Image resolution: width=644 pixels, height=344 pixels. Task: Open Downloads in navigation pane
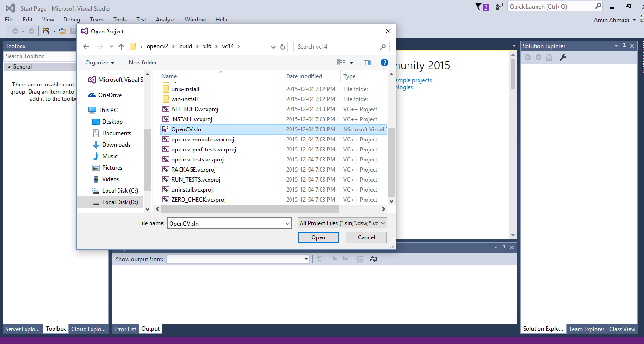111,145
